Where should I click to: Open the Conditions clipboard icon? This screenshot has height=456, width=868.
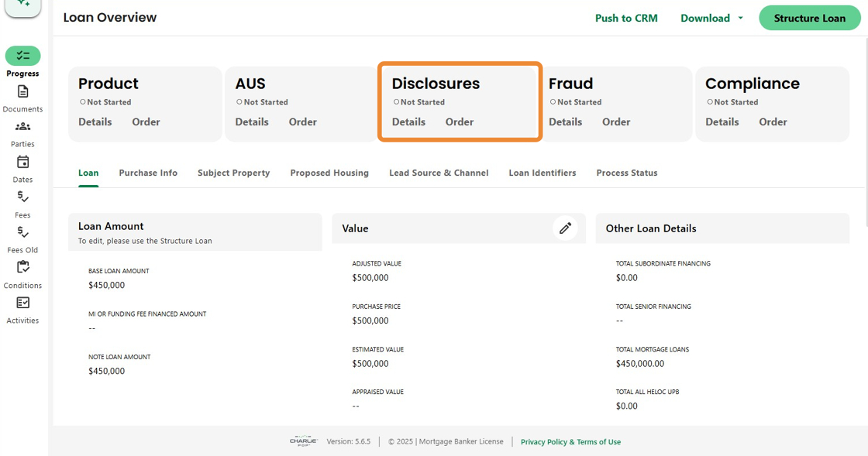click(x=22, y=268)
